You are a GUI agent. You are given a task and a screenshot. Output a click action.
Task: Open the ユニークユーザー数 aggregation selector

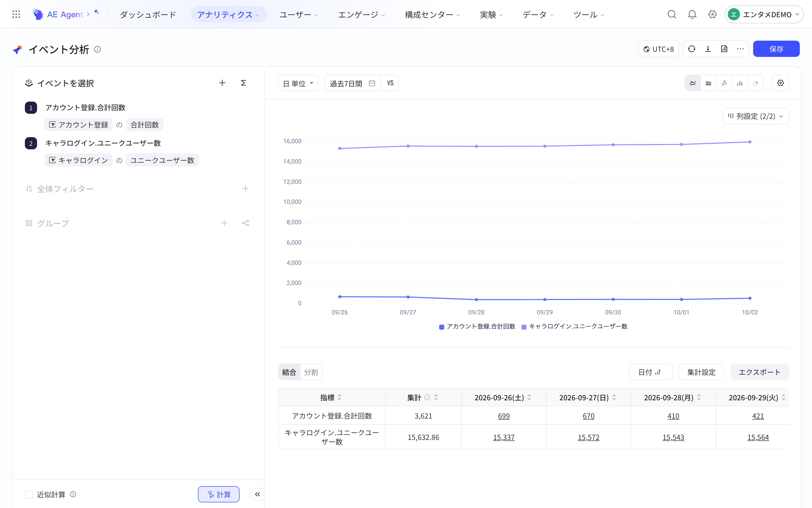click(x=162, y=160)
